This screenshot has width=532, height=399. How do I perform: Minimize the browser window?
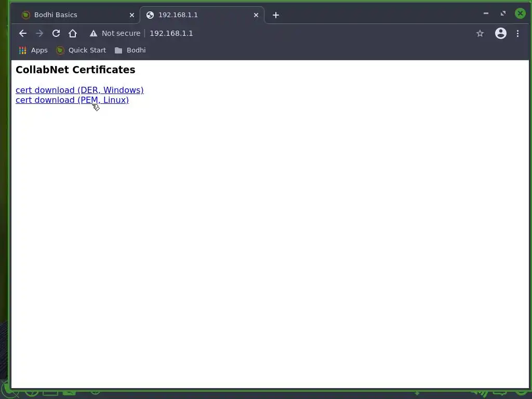(x=486, y=14)
